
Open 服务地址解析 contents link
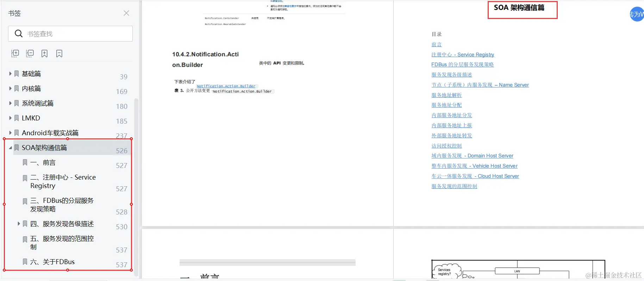(446, 95)
